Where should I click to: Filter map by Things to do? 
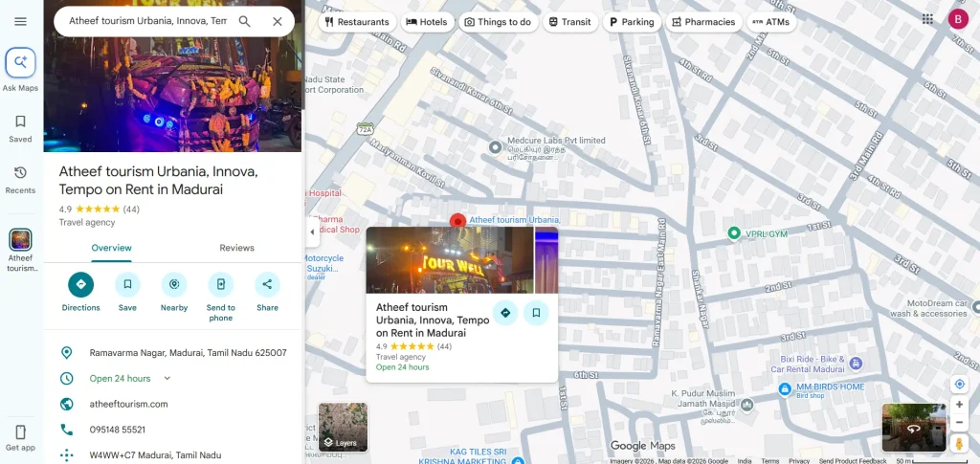(498, 22)
